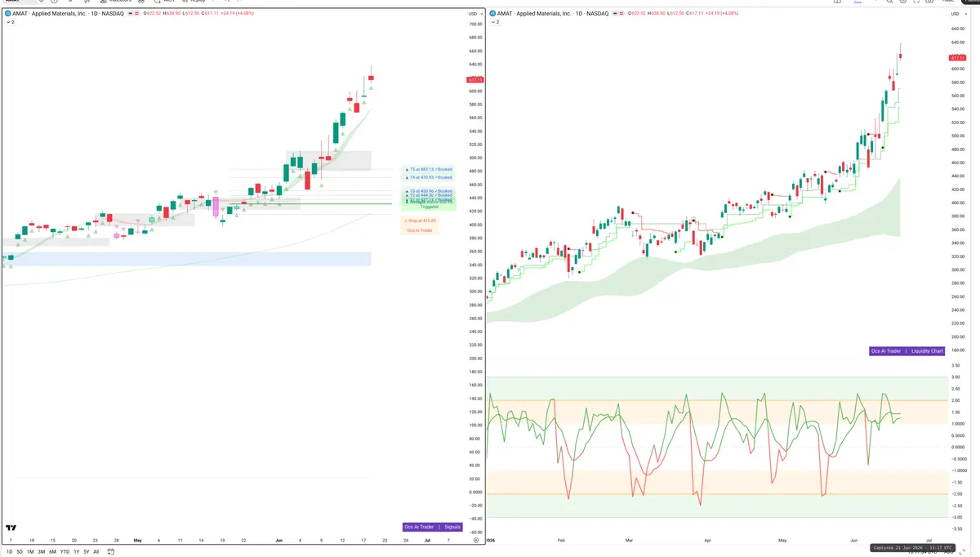Select the 6M time range
This screenshot has width=980, height=557.
tap(52, 551)
